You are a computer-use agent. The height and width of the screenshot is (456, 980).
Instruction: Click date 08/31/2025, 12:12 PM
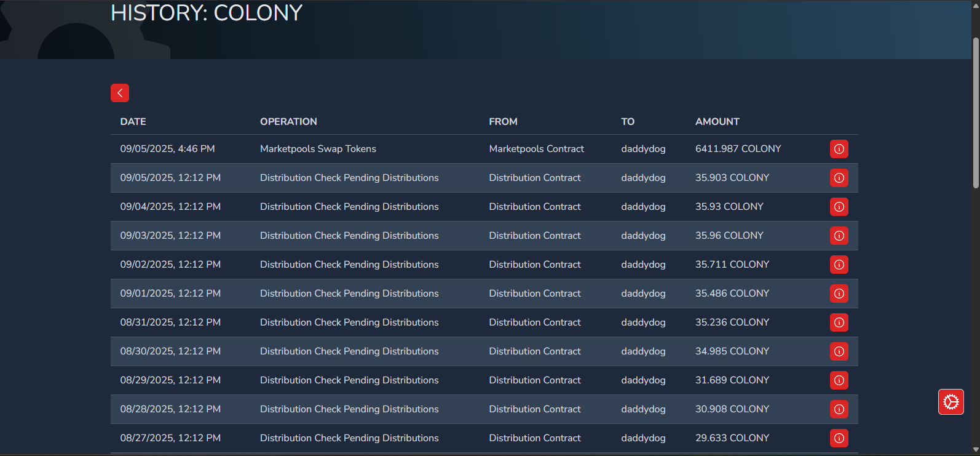tap(170, 322)
